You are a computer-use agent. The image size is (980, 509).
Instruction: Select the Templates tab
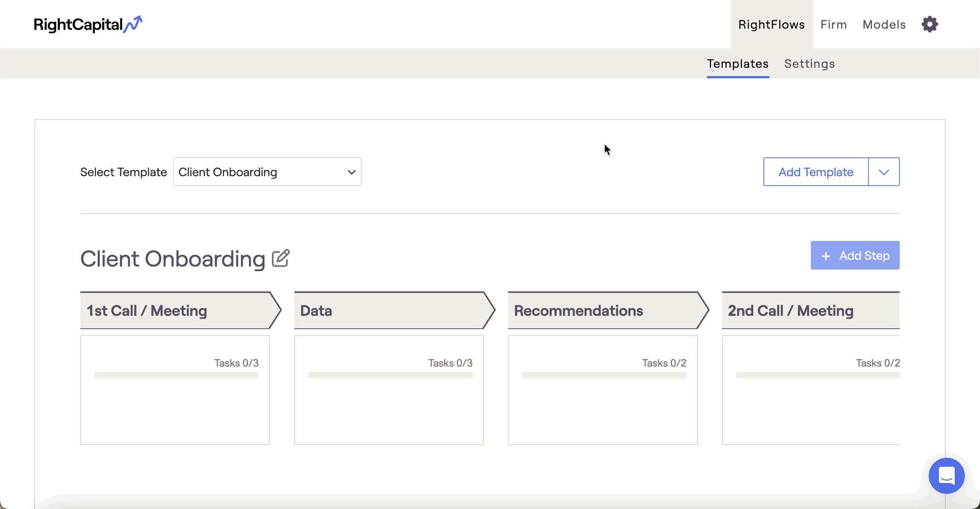[x=737, y=64]
